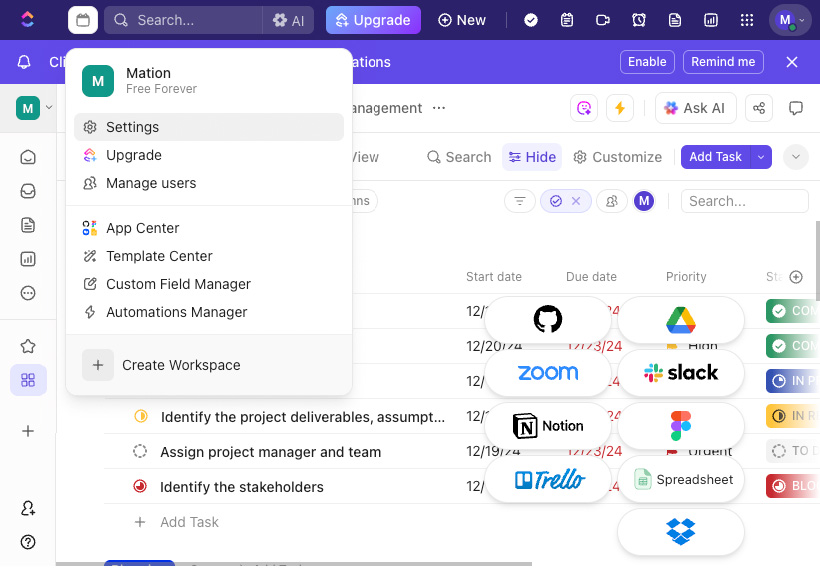Open the apps grid icon
Viewport: 820px width, 581px height.
747,20
